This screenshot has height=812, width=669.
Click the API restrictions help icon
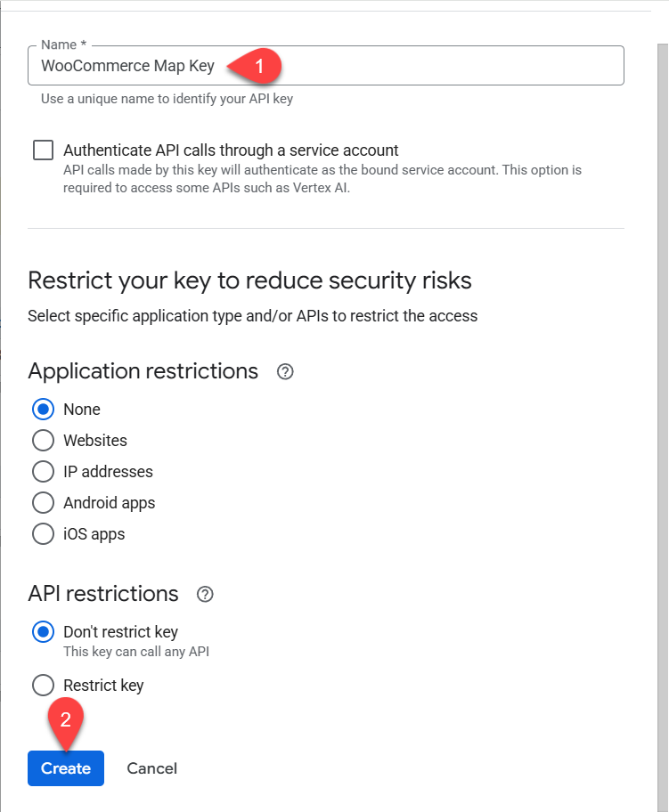(x=205, y=595)
